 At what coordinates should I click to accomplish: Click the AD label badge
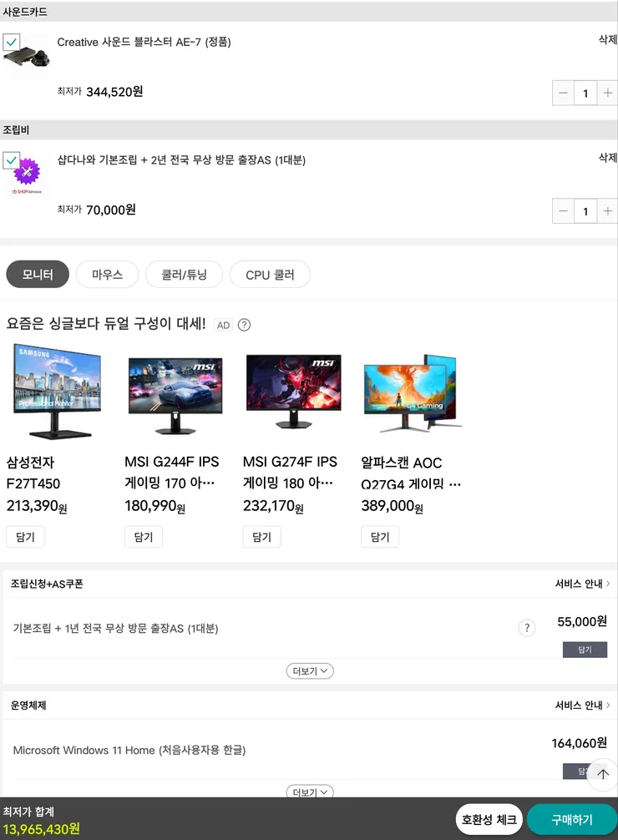pos(224,325)
